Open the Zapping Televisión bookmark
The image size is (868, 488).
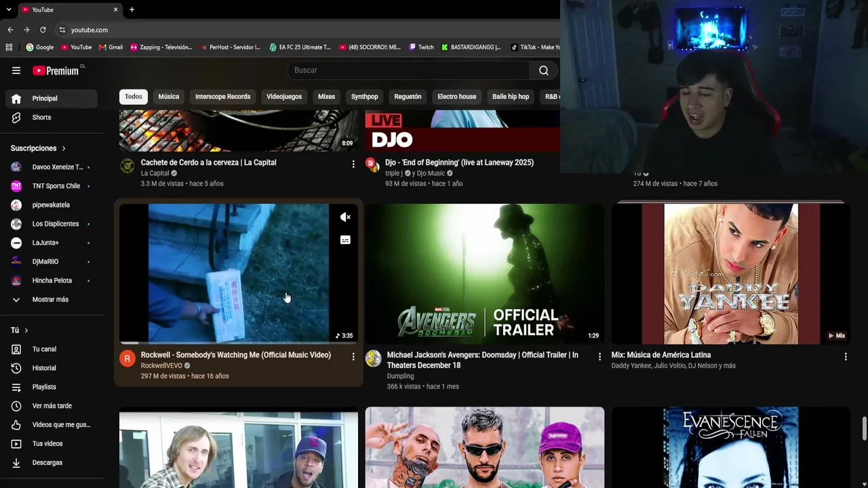(162, 47)
